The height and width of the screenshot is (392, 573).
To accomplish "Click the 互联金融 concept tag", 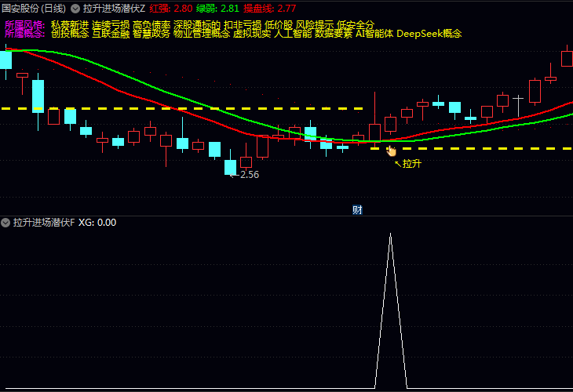I will 111,34.
